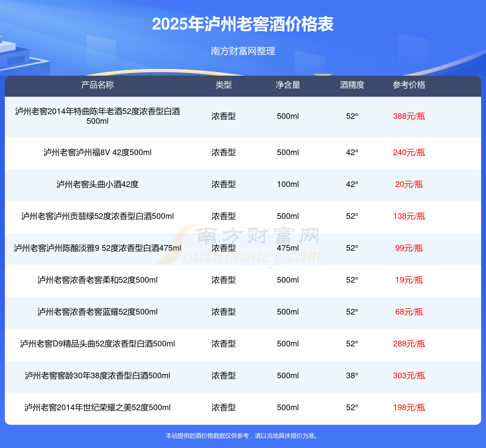Click the price 20元/瓶
The width and height of the screenshot is (486, 448).
click(409, 184)
